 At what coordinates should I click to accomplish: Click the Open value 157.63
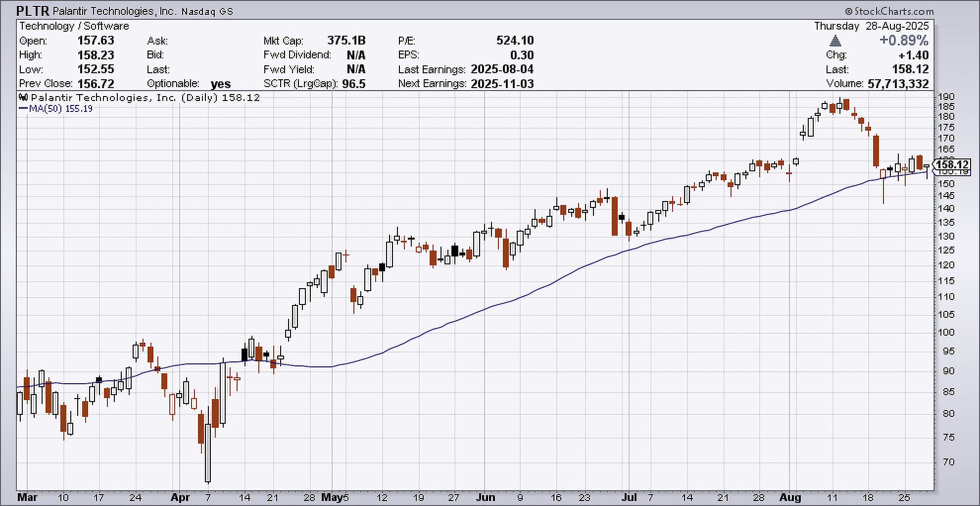tap(96, 41)
